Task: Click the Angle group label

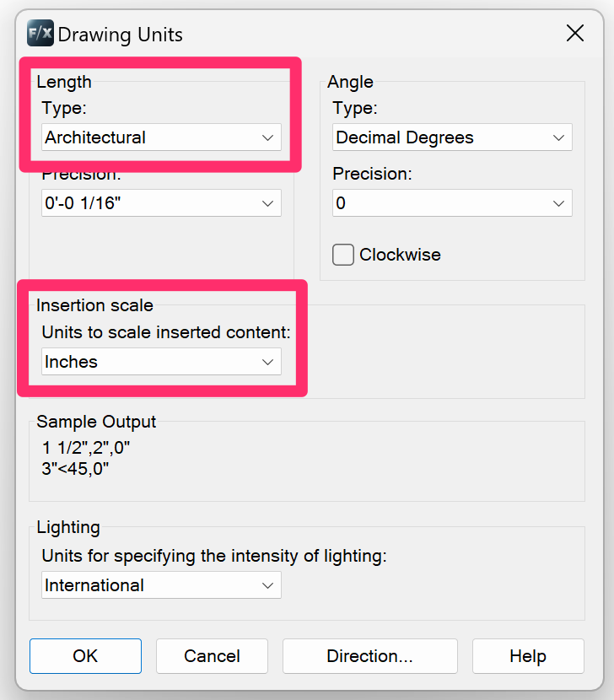Action: tap(350, 82)
